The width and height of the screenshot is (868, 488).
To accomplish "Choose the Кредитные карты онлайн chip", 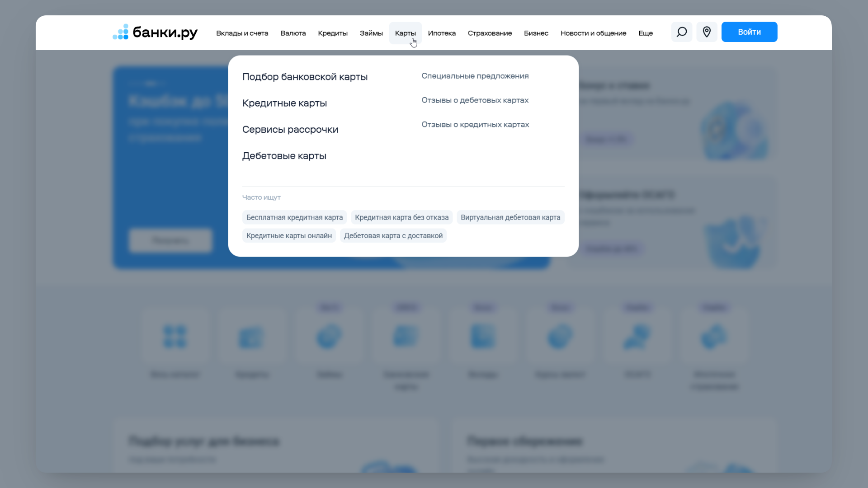I will coord(289,236).
